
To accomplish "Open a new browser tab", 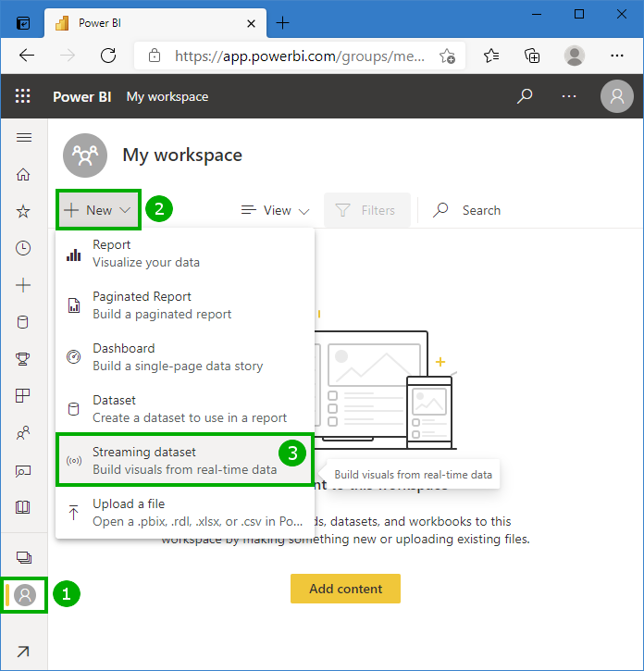I will coord(283,23).
